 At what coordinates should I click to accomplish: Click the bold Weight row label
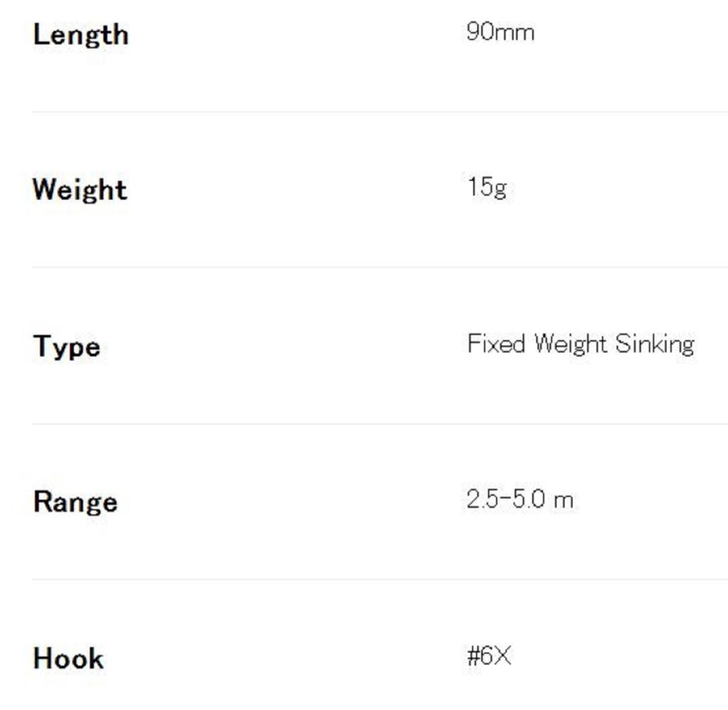[x=80, y=190]
